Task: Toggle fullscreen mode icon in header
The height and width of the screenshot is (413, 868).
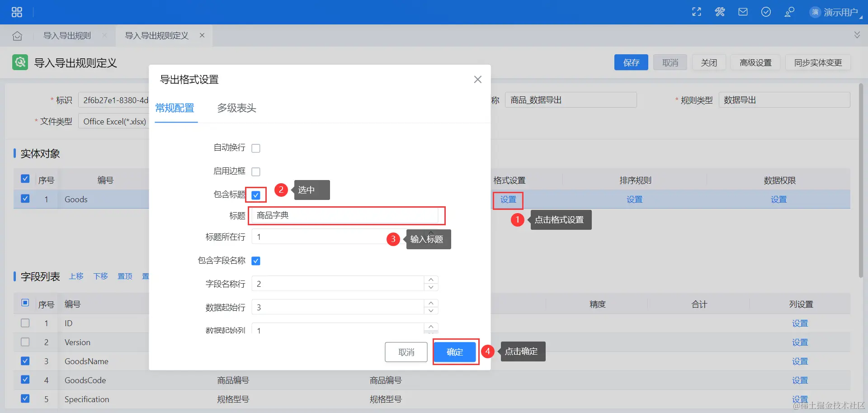Action: click(697, 12)
